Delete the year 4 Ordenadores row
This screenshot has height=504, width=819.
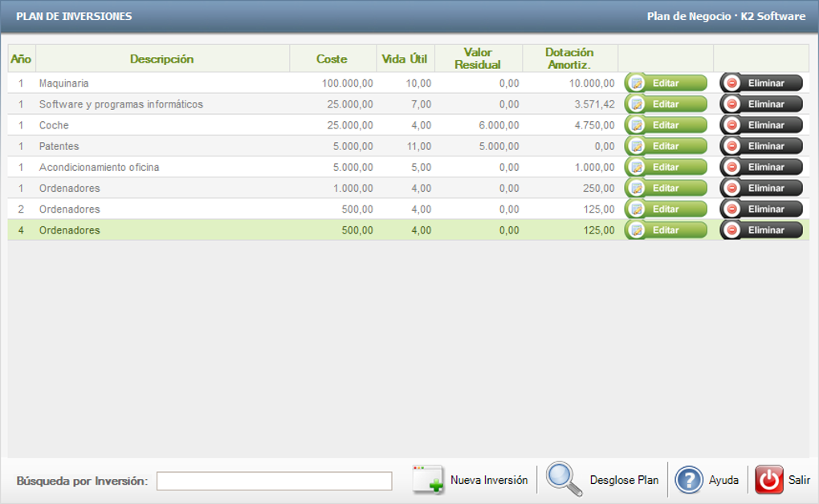761,230
